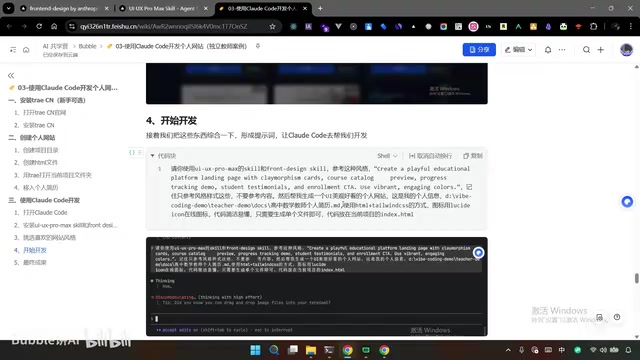Jump to 5. 最终成果 outline item
Screen dimensions: 640x360
coord(31,262)
